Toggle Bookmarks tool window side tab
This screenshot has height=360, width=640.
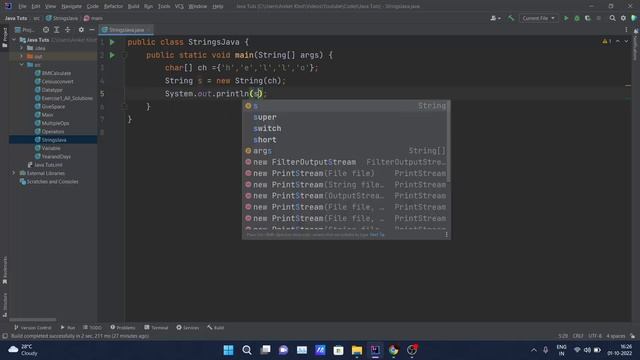tap(5, 270)
